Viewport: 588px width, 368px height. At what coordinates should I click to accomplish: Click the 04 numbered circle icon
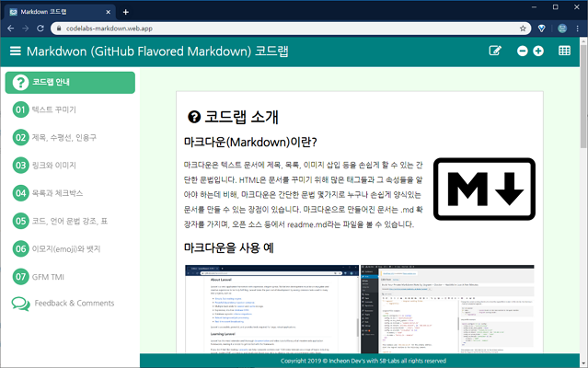click(20, 193)
